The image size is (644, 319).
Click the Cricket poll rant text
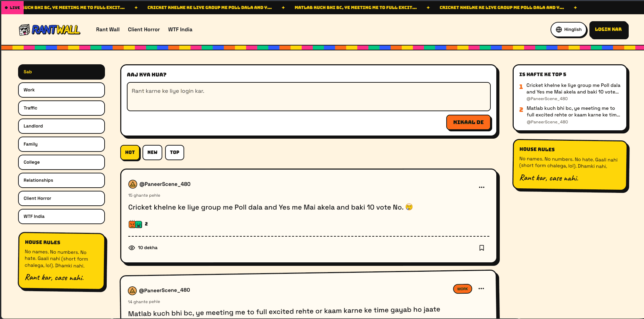click(x=270, y=207)
